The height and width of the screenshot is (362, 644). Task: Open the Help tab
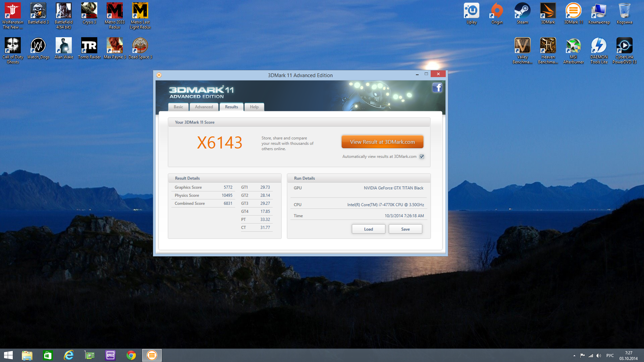tap(254, 107)
